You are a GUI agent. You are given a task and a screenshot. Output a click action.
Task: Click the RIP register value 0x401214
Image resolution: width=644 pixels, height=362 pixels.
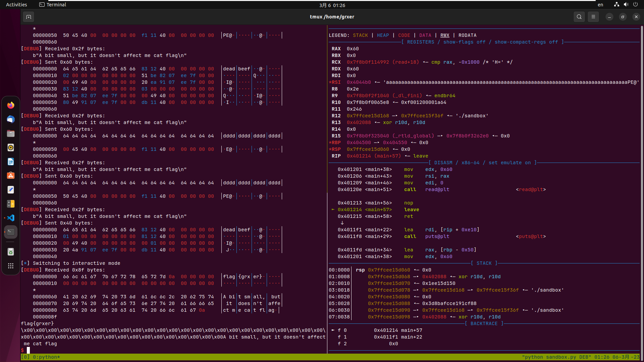click(359, 156)
